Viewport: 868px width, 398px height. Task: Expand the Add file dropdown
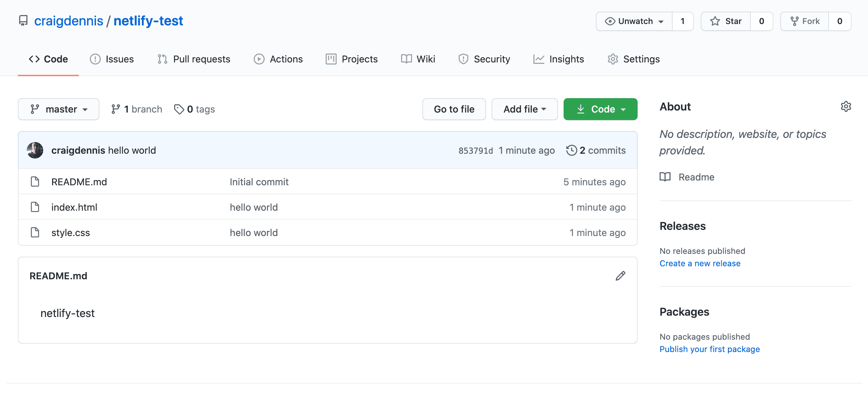pos(525,109)
